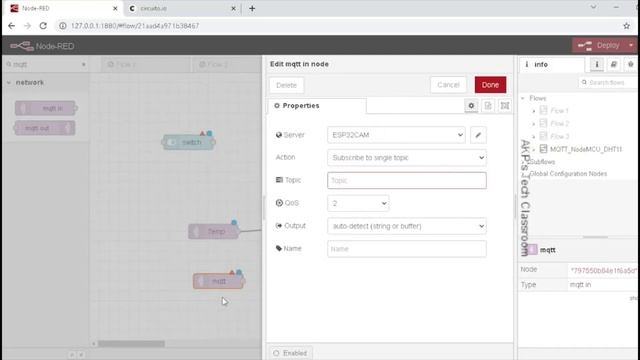Select the mqtt in palette node

click(x=46, y=108)
